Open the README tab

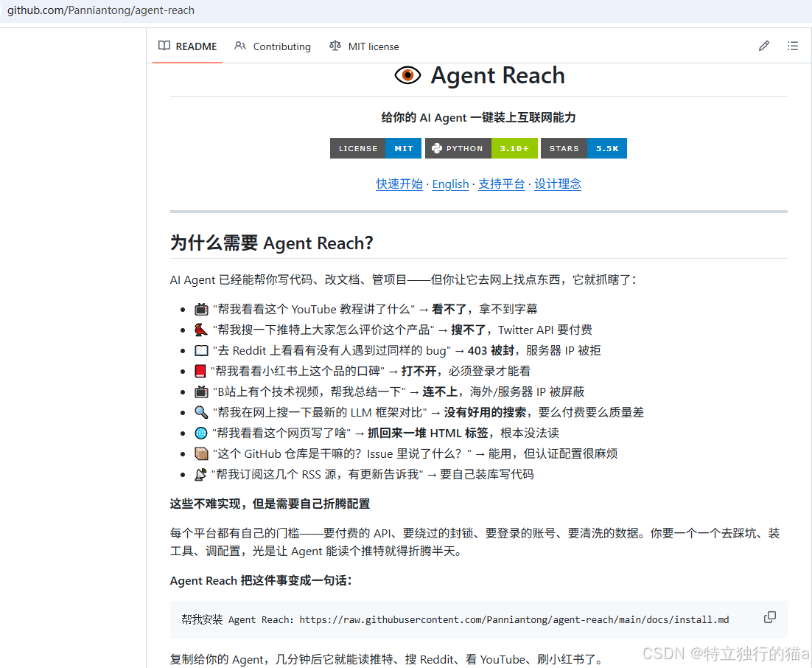coord(187,46)
